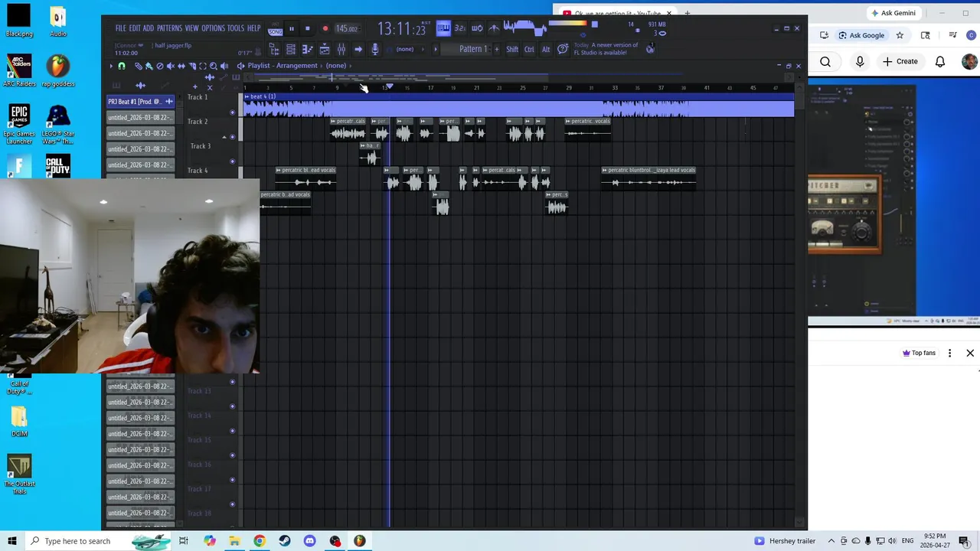Open the HELP menu
980x551 pixels.
(253, 28)
